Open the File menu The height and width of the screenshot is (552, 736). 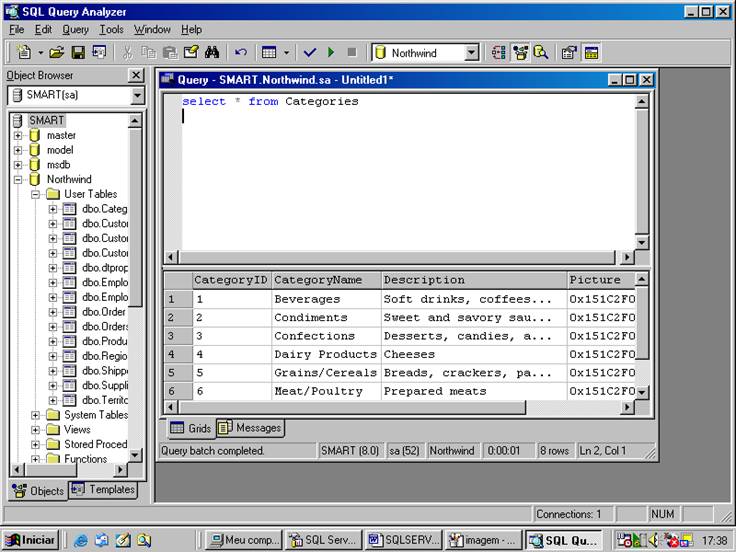pos(16,30)
